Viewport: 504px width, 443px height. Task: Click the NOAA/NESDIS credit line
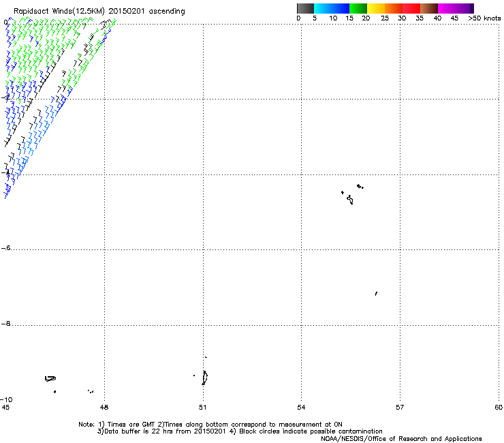401,438
